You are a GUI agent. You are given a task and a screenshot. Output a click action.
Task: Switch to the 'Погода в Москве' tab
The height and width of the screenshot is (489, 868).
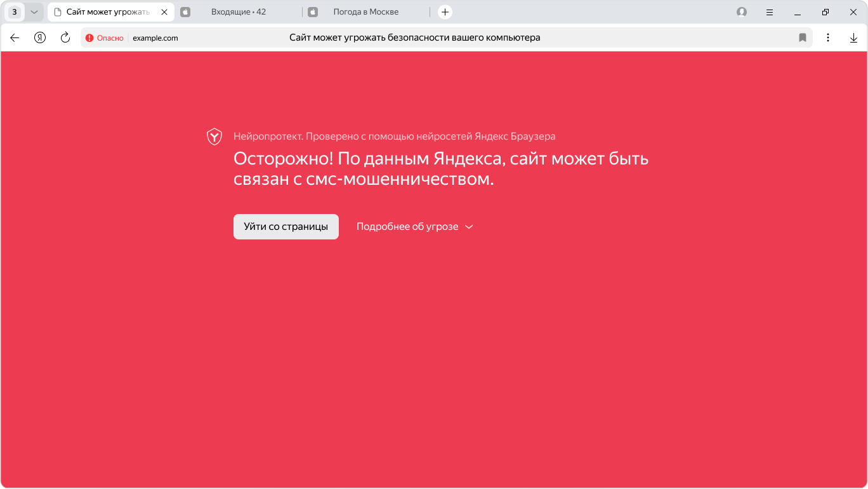click(366, 12)
